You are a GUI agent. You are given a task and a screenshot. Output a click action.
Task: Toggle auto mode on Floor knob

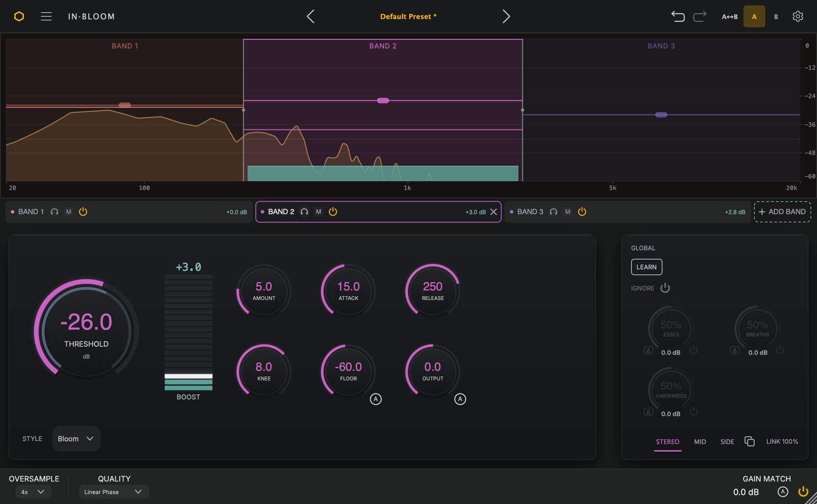pyautogui.click(x=376, y=399)
